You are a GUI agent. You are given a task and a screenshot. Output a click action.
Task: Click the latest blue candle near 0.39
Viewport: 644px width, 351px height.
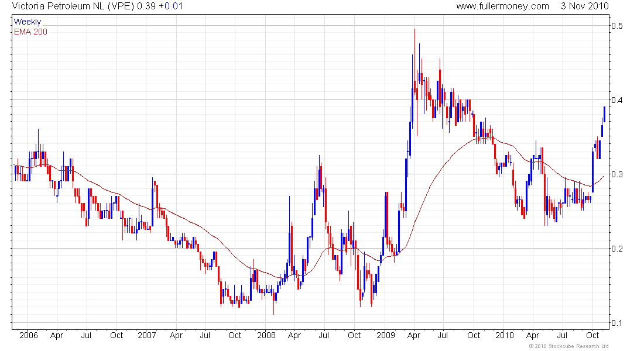tap(604, 114)
